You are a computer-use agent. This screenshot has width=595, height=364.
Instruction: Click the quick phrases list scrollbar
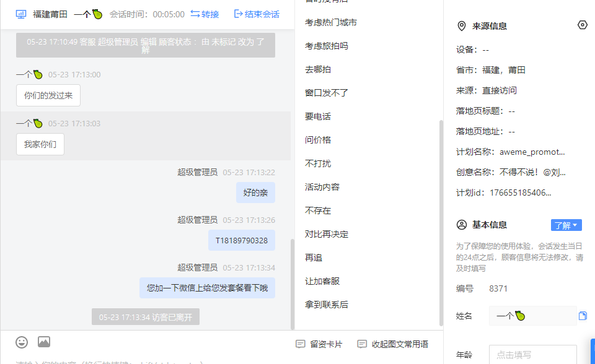coord(441,223)
